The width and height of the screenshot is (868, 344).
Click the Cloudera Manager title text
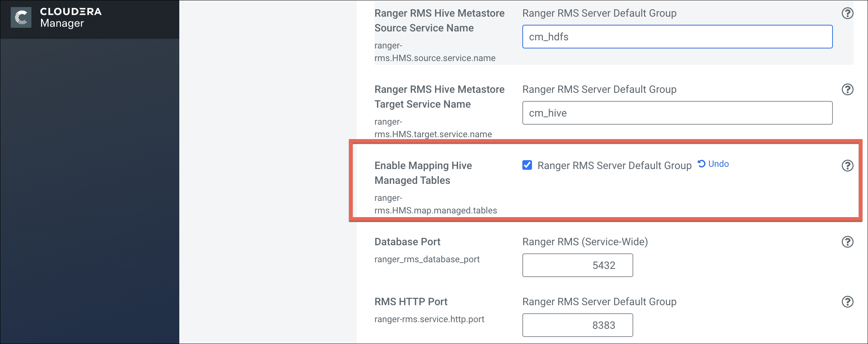tap(71, 17)
